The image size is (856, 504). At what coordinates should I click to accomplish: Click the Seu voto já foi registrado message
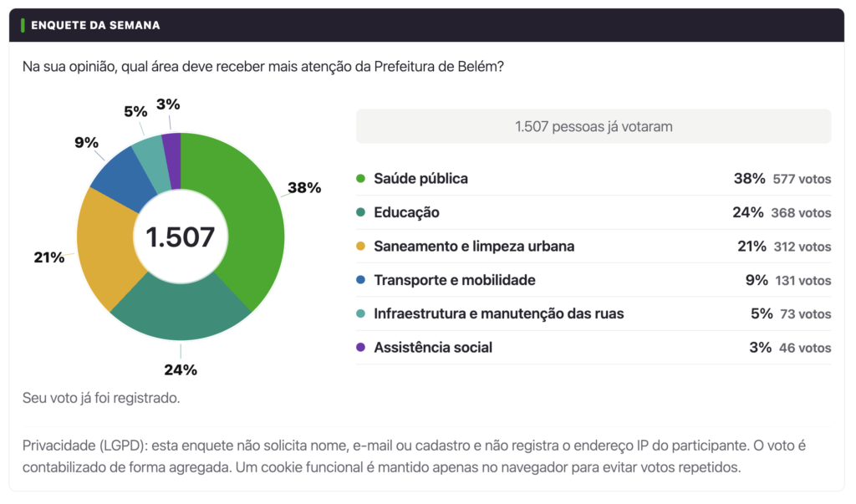(x=101, y=398)
